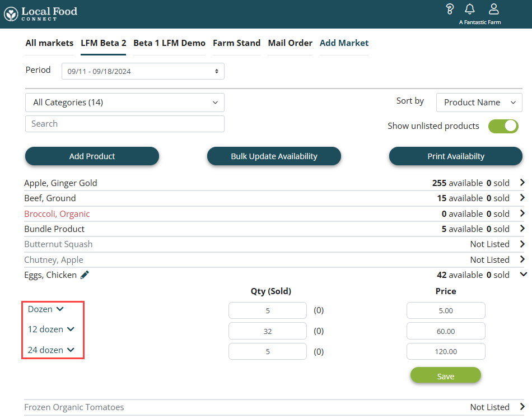The height and width of the screenshot is (418, 532).
Task: Expand the Apple, Ginger Gold row arrow
Action: pyautogui.click(x=522, y=183)
